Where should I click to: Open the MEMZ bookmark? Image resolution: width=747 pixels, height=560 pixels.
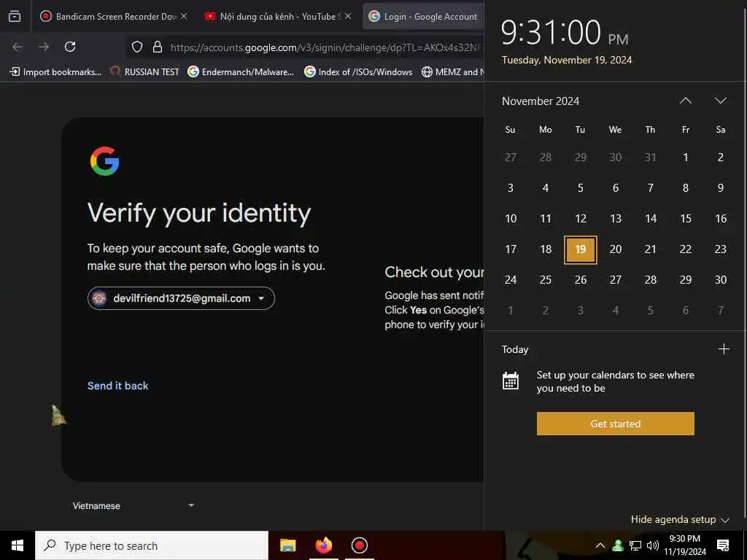(x=452, y=72)
